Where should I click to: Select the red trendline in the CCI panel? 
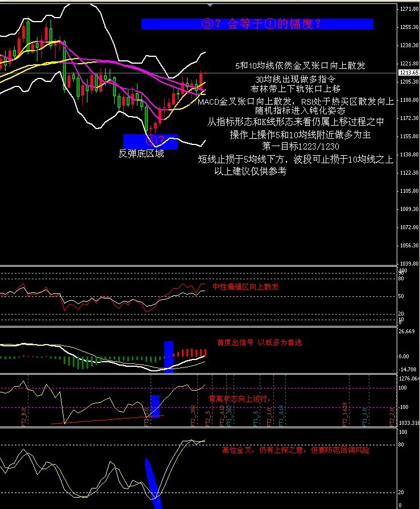[x=107, y=420]
